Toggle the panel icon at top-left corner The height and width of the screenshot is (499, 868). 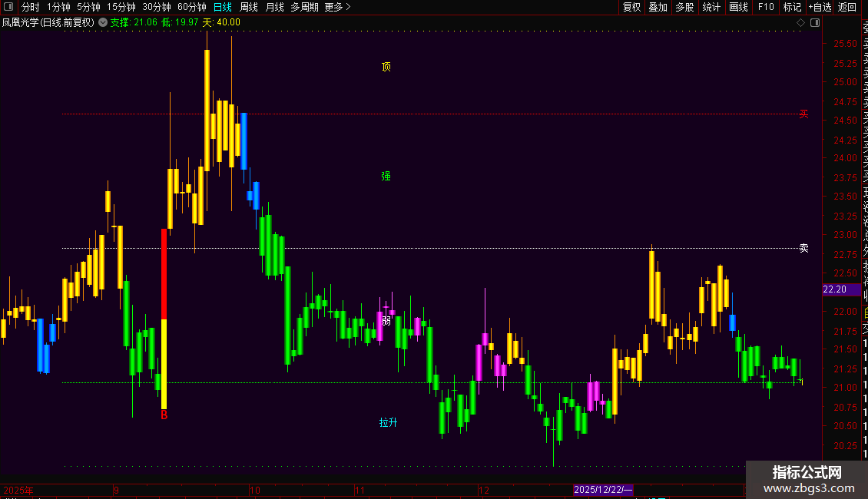[x=8, y=7]
